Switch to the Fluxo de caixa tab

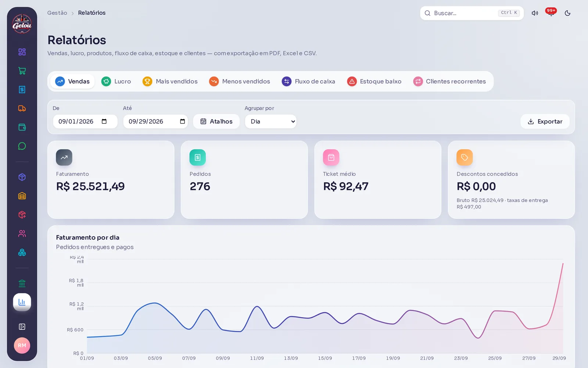tap(308, 81)
